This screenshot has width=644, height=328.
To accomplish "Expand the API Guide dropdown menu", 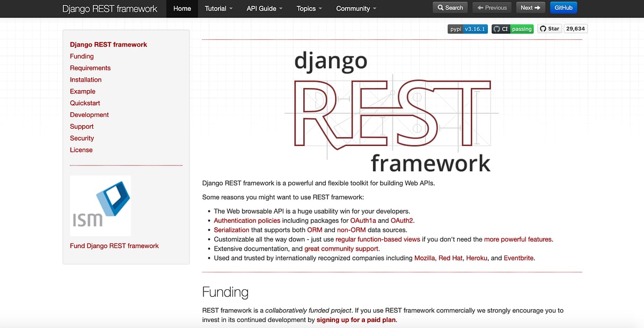I will (x=265, y=9).
